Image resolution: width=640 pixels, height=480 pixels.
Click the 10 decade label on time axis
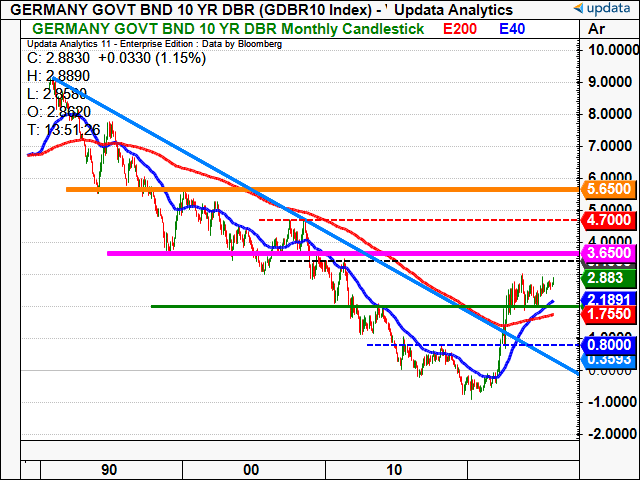tap(394, 469)
